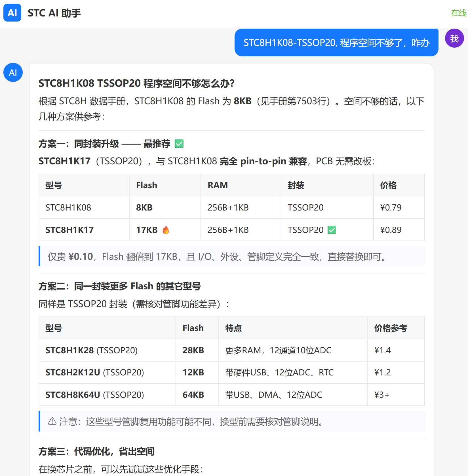
Task: Click the 方案二：同一封装更多 Flash heading
Action: (x=120, y=286)
